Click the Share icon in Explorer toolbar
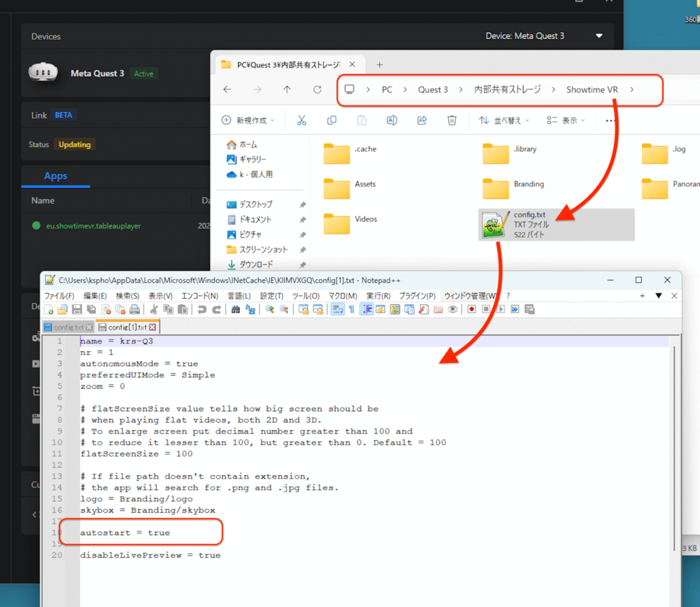The width and height of the screenshot is (700, 607). pyautogui.click(x=422, y=120)
